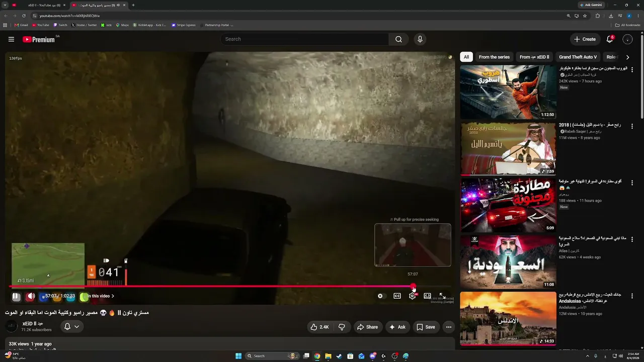
Task: Show more filter chips with the arrow
Action: (x=627, y=57)
